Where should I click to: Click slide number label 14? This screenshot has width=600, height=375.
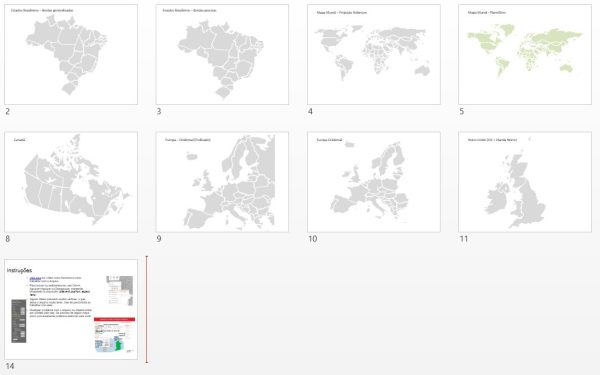click(x=10, y=366)
